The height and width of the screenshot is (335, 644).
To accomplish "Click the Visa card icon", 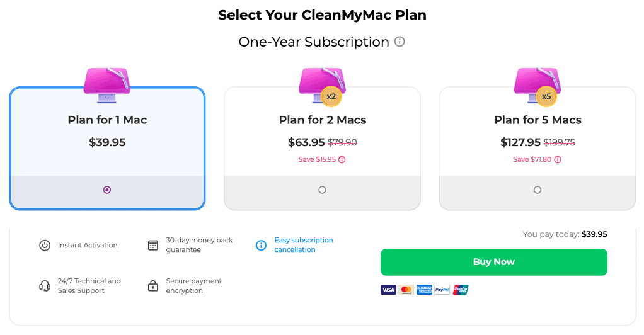I will point(388,290).
